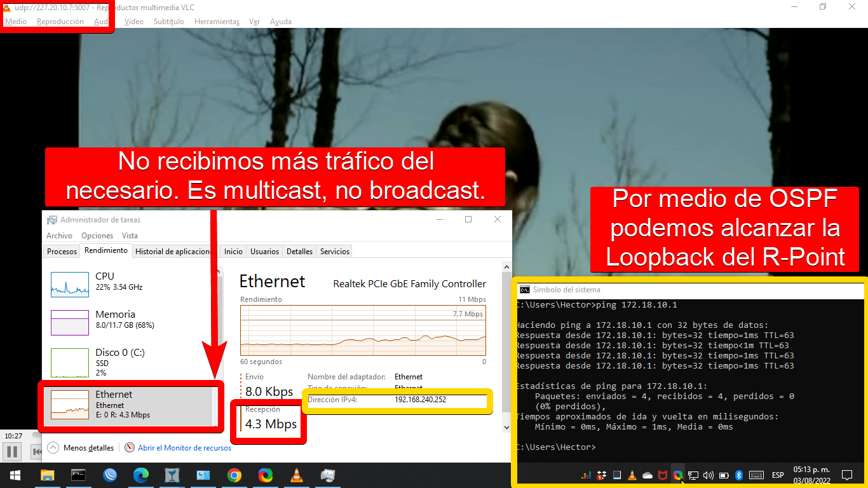Open the Opciones menu in Task Manager
This screenshot has width=868, height=488.
(97, 236)
